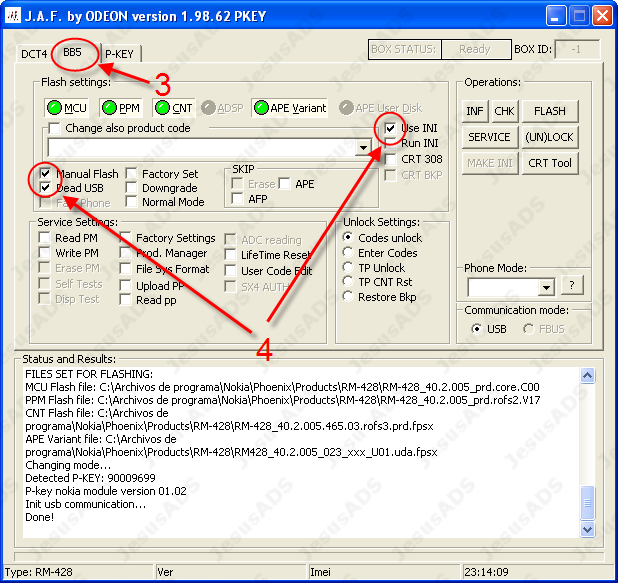Screen dimensions: 618x583
Task: Enable the LifeTime Reset checkbox
Action: (230, 255)
